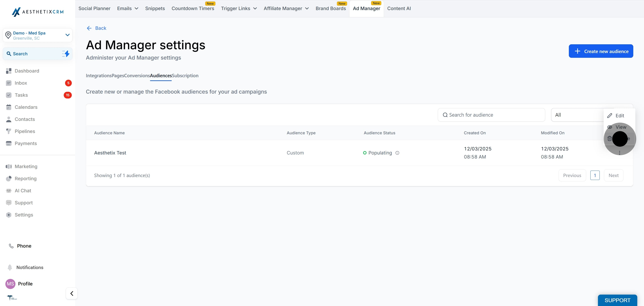Open the Emails dropdown menu

(127, 9)
